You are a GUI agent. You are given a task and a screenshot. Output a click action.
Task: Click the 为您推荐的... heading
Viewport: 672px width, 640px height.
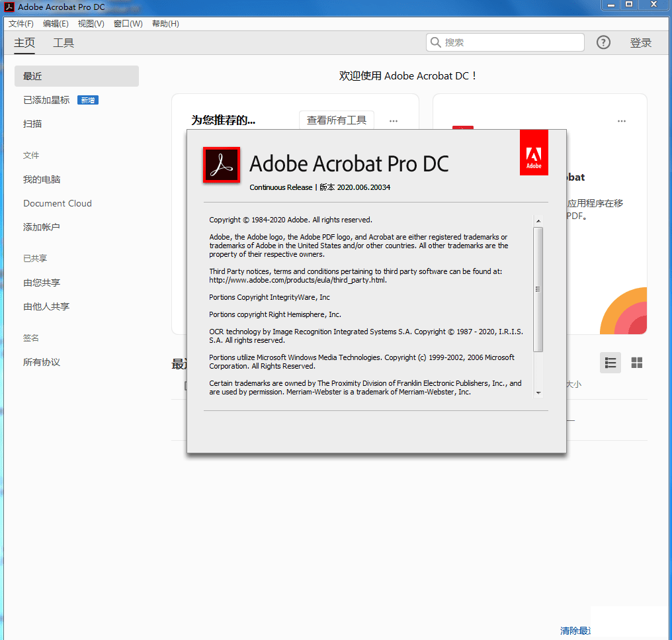(x=224, y=120)
